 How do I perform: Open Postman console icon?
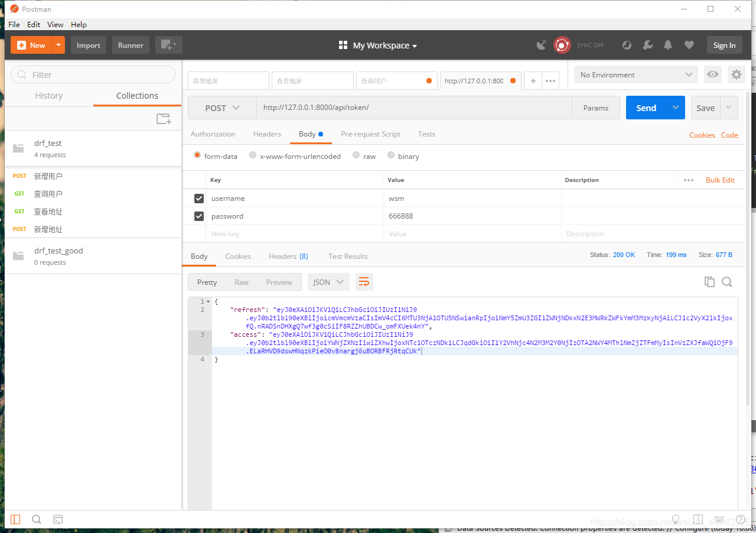pyautogui.click(x=58, y=519)
